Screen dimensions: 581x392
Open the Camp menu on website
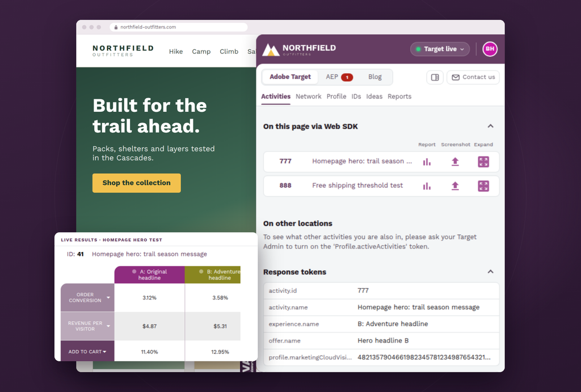(201, 52)
